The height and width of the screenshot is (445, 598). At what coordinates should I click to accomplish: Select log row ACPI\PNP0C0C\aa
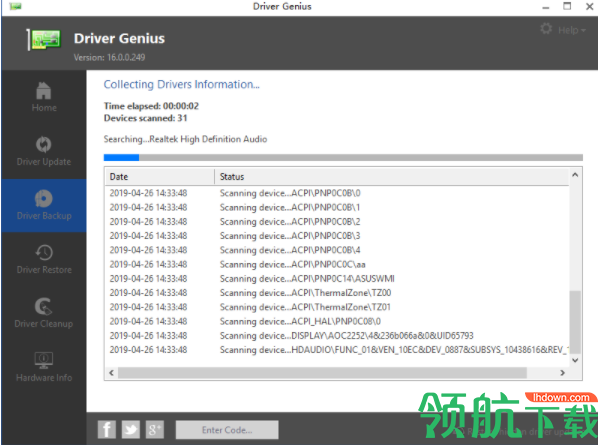pyautogui.click(x=337, y=264)
